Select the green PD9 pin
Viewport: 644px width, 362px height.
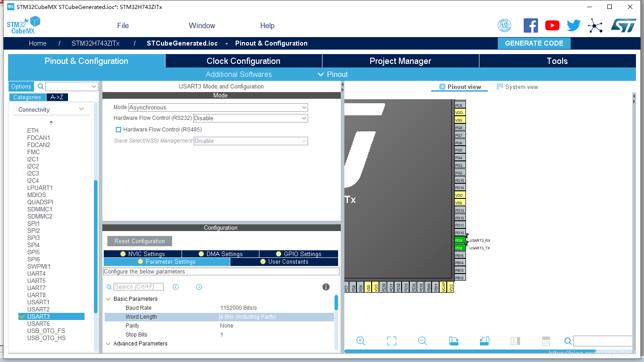click(x=459, y=240)
